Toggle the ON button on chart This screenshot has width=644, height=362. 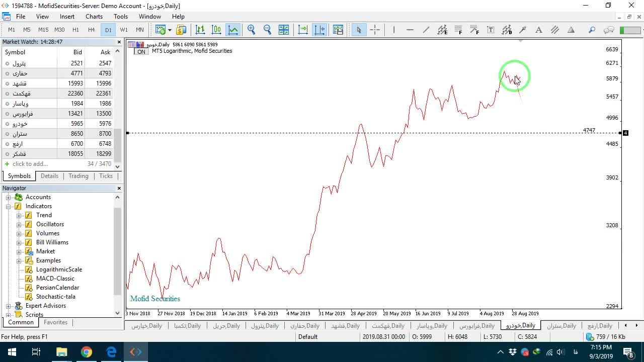tap(141, 52)
